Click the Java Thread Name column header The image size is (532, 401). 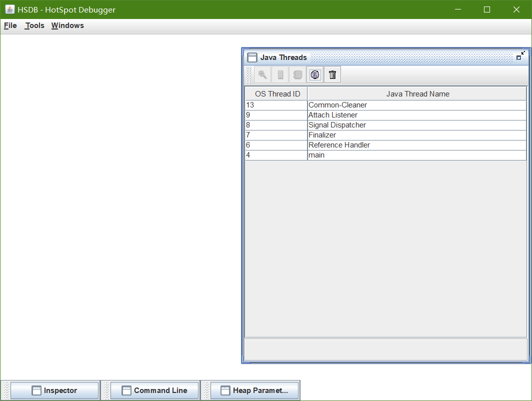(x=417, y=93)
